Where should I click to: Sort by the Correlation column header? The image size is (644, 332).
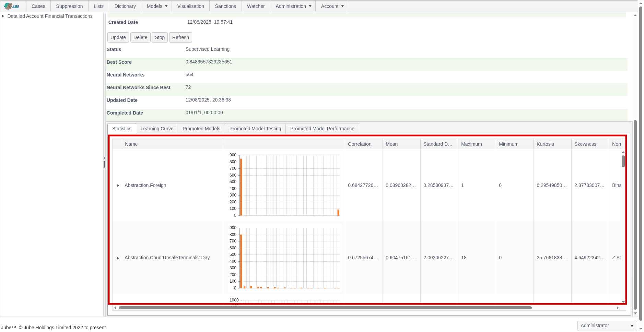pyautogui.click(x=364, y=144)
